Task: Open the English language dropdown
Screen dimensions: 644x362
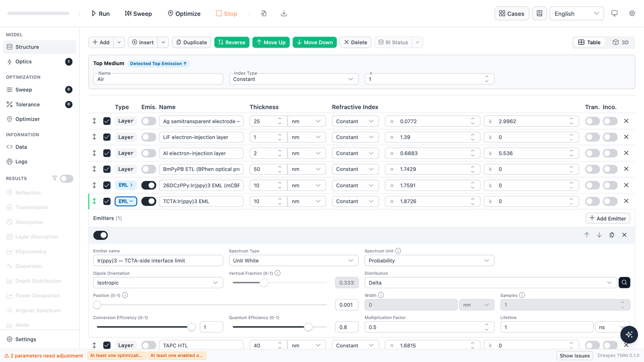Action: tap(576, 13)
